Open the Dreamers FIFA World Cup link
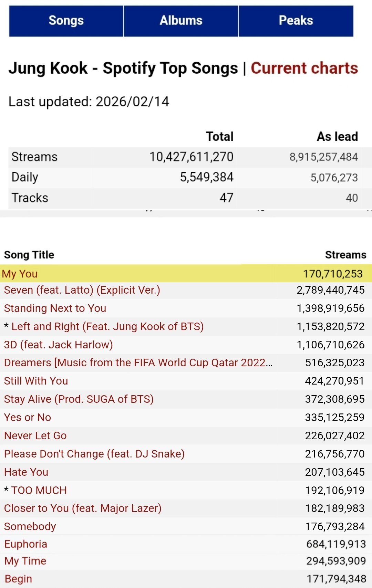 click(138, 363)
